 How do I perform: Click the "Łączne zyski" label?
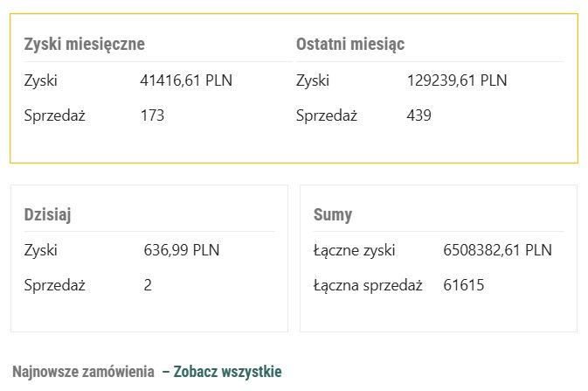click(354, 251)
